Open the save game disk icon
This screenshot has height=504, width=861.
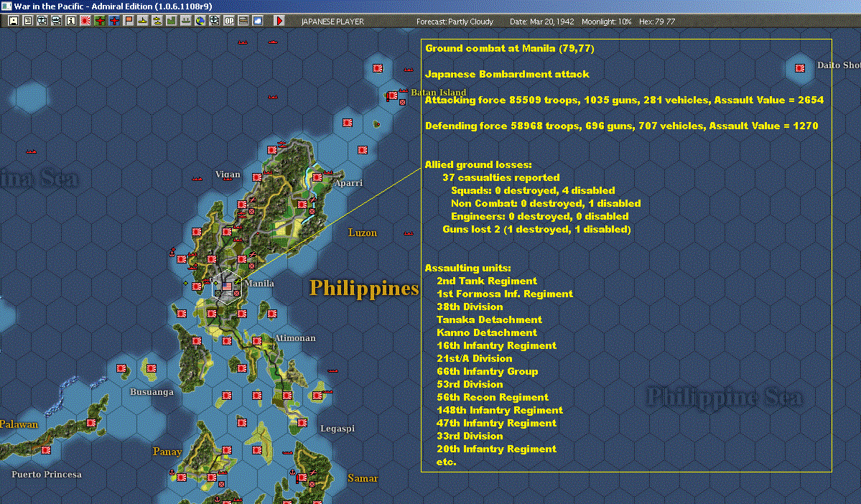pyautogui.click(x=14, y=21)
